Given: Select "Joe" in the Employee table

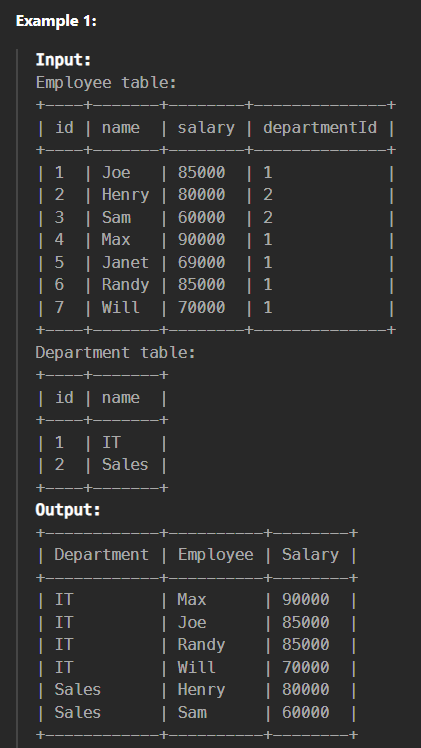Looking at the screenshot, I should [116, 172].
